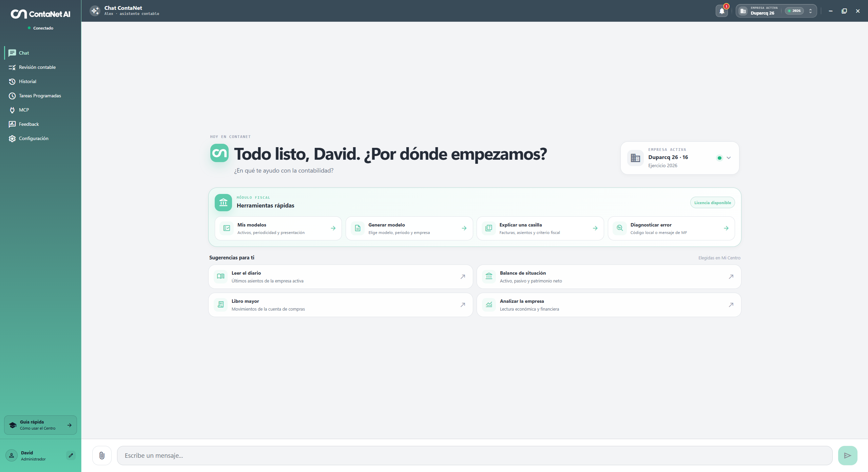The image size is (868, 472).
Task: Click the Balance de situación suggestion arrow
Action: pyautogui.click(x=731, y=277)
